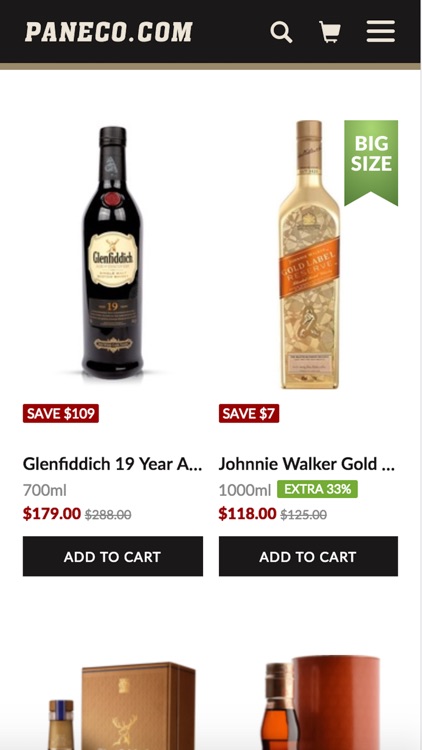Open the Johnnie Walker gold bottle image
The width and height of the screenshot is (422, 750).
click(309, 254)
